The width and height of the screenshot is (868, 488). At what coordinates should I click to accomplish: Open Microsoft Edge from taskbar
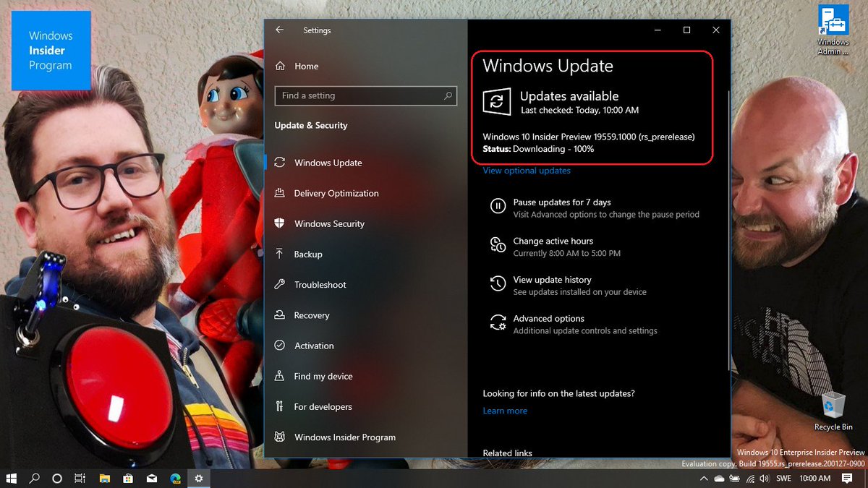(x=174, y=478)
